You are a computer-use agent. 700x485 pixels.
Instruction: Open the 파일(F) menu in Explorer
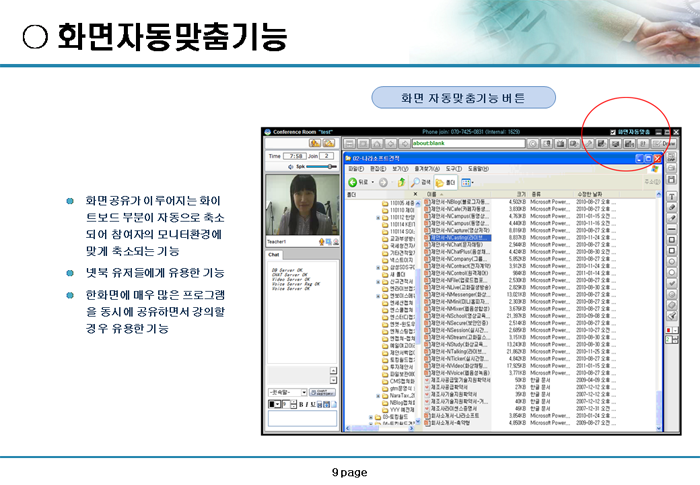pos(356,169)
